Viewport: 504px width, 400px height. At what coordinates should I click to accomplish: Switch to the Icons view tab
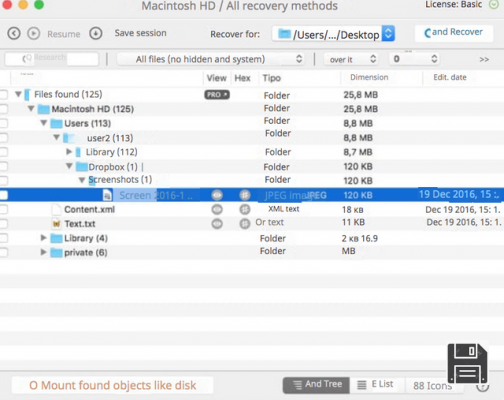pyautogui.click(x=432, y=386)
